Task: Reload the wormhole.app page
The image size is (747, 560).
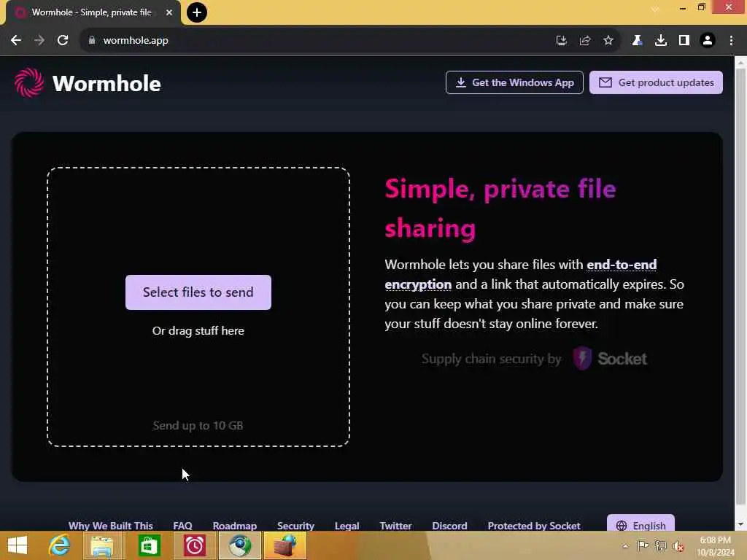Action: coord(63,41)
